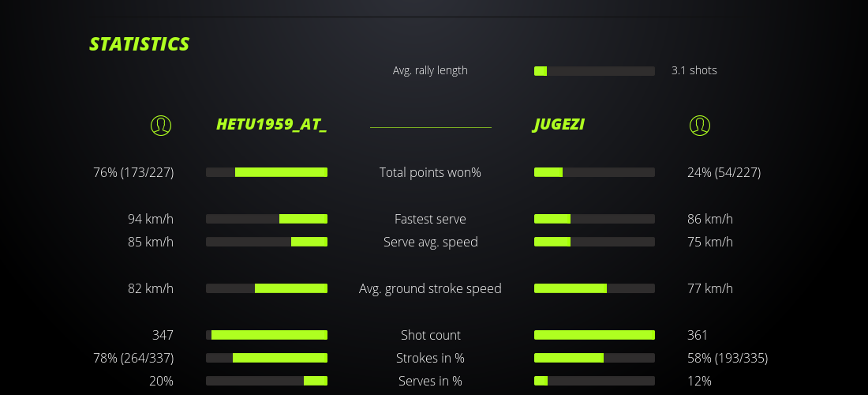Click the profile icon beside JUGEZI
Image resolution: width=868 pixels, height=395 pixels.
(700, 125)
